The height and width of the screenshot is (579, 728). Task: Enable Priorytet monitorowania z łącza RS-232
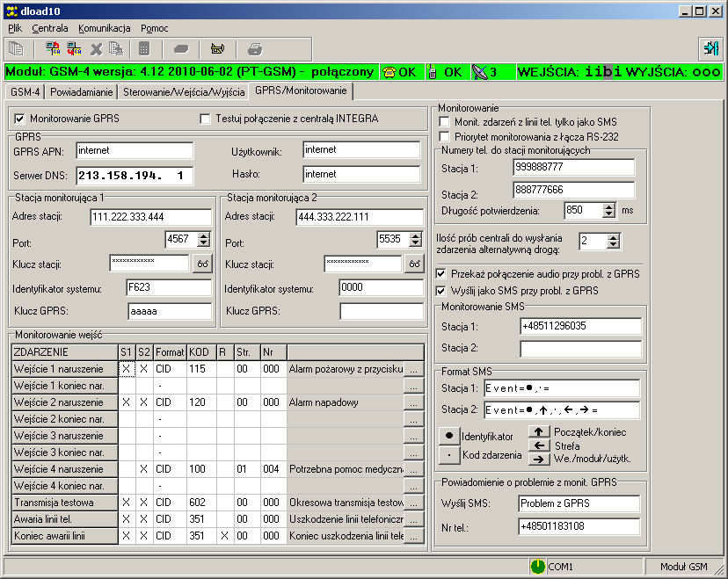[x=444, y=136]
